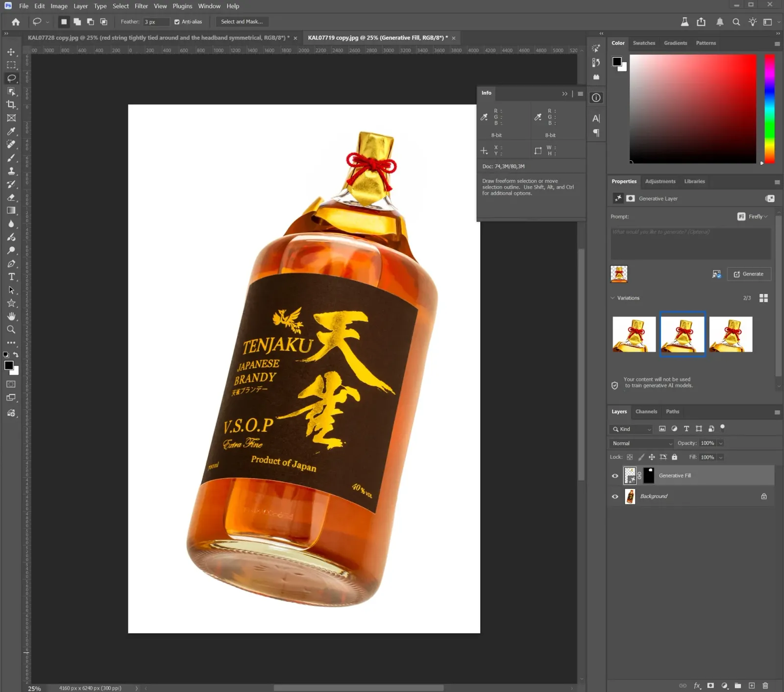Open the Layers panel menu
This screenshot has width=784, height=692.
click(x=777, y=412)
